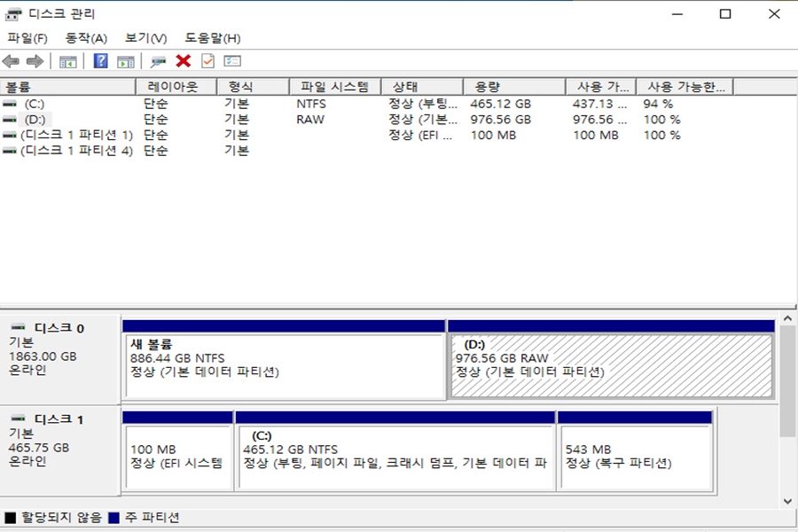Click the scrollbar up arrow in disk pane
This screenshot has width=798, height=532.
(x=787, y=318)
